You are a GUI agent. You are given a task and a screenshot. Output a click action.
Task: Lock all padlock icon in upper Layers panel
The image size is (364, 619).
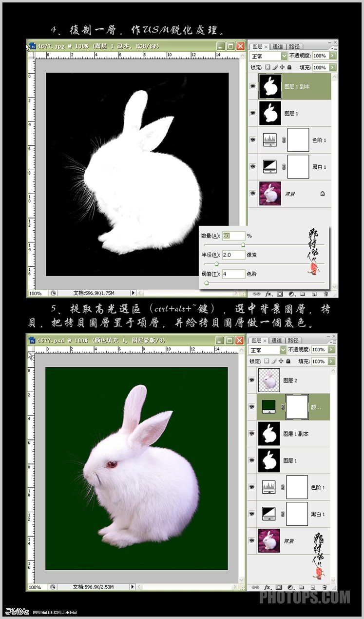(x=289, y=67)
